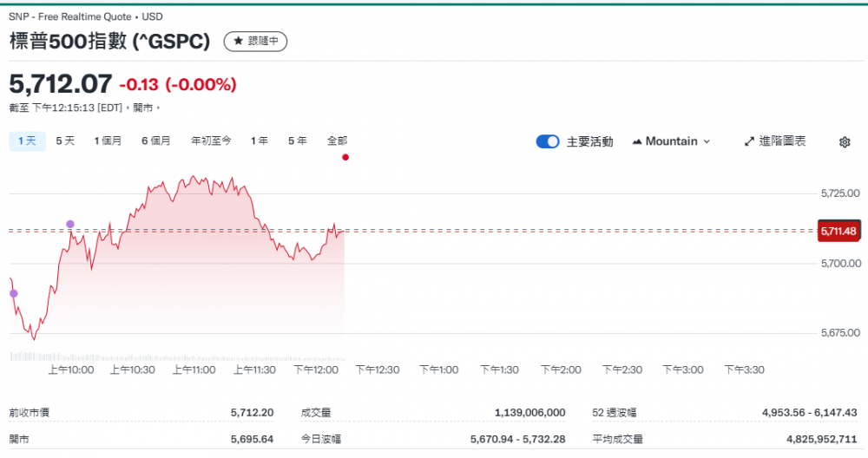Click purple event marker at chart start
The height and width of the screenshot is (458, 868).
click(x=13, y=293)
